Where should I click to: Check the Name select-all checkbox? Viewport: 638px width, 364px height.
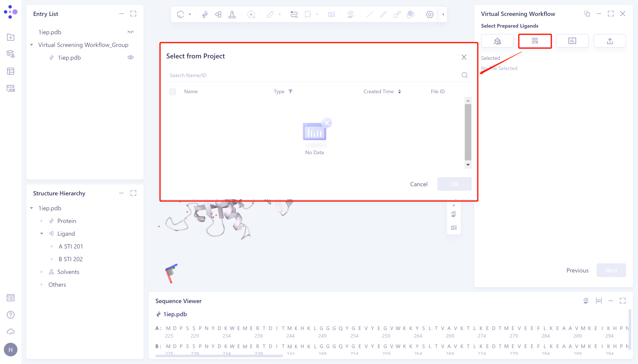(x=172, y=92)
